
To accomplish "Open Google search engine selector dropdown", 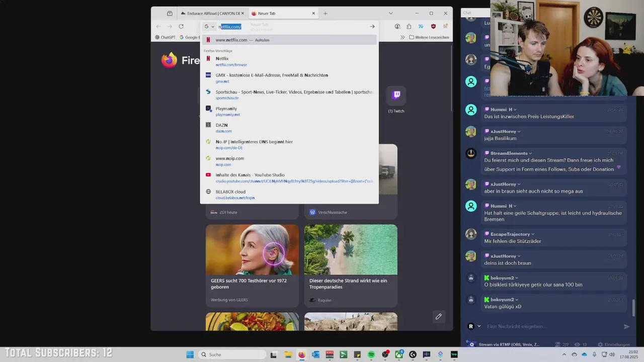I will [x=209, y=27].
